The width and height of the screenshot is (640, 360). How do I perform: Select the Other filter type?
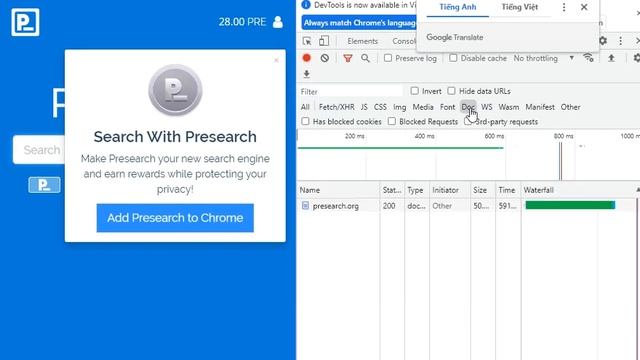click(570, 107)
